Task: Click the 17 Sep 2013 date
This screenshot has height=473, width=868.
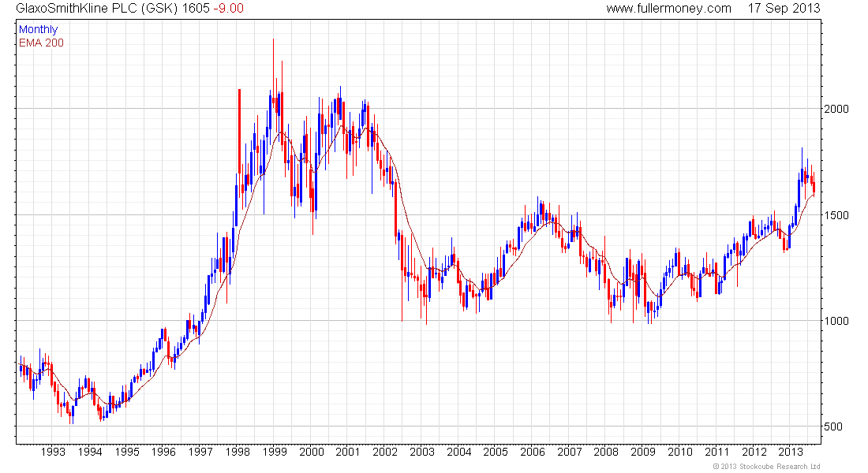Action: point(784,9)
